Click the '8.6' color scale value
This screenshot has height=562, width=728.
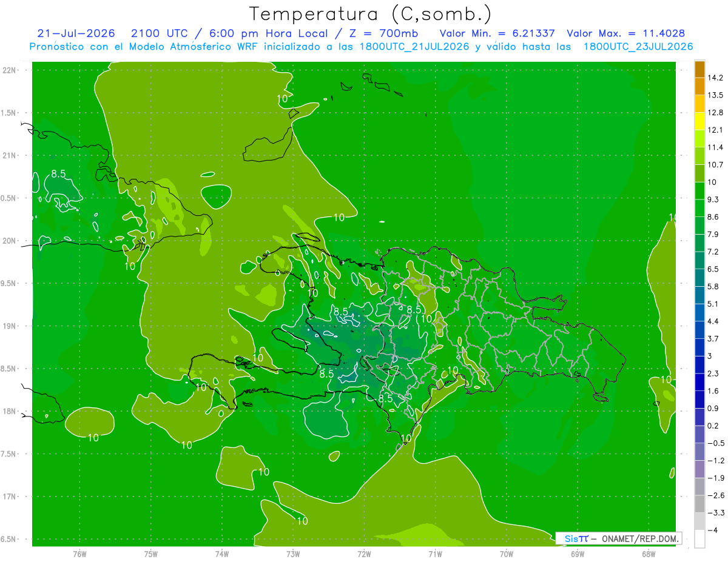coord(713,217)
